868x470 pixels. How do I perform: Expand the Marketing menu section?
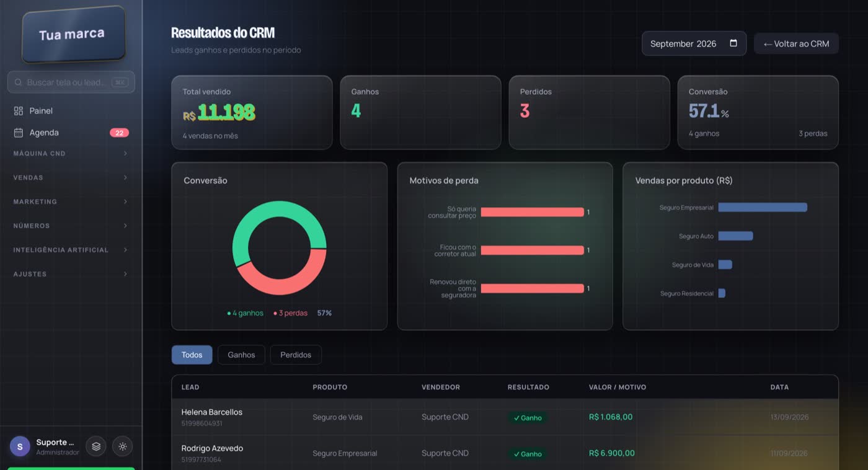pos(71,202)
